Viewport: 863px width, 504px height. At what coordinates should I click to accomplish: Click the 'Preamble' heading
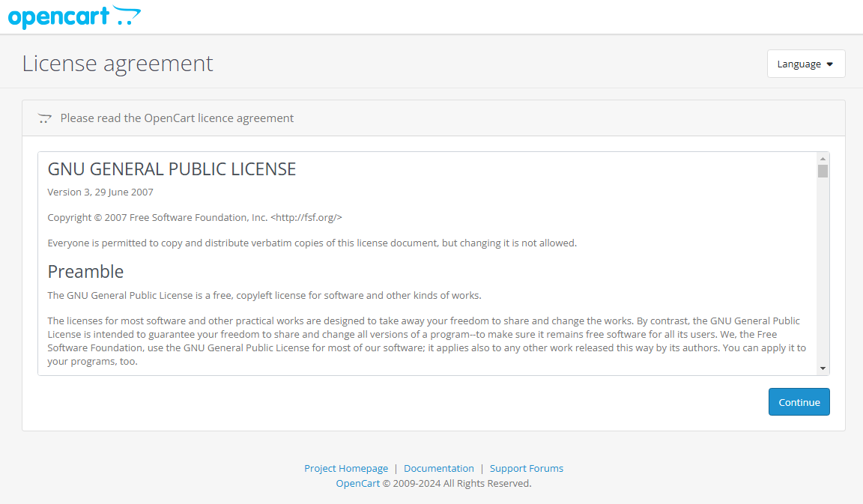click(85, 272)
